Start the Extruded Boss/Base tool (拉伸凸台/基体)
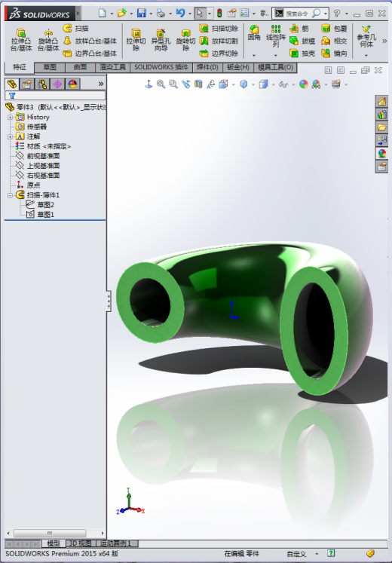The width and height of the screenshot is (392, 563). pos(21,41)
